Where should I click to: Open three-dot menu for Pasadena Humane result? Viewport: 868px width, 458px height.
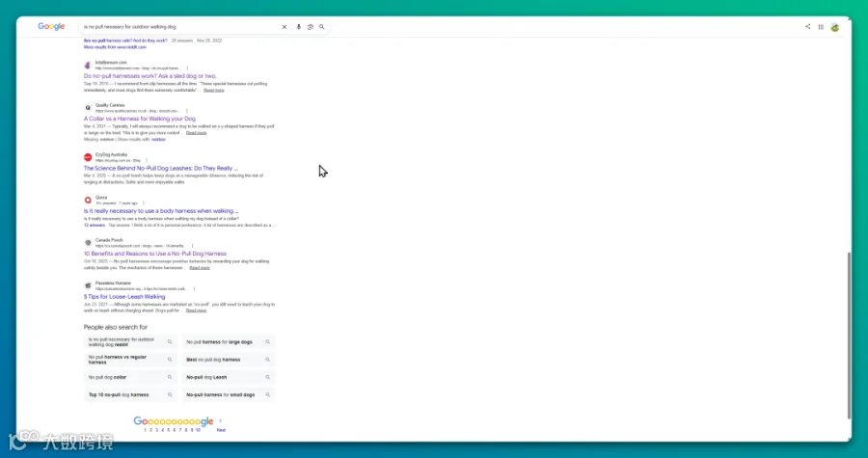(x=194, y=288)
